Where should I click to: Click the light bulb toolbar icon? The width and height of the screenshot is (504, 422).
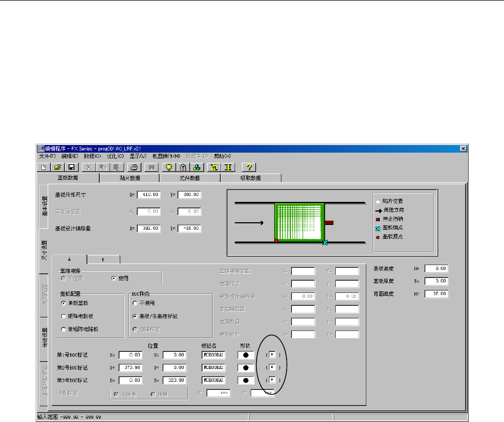click(169, 168)
